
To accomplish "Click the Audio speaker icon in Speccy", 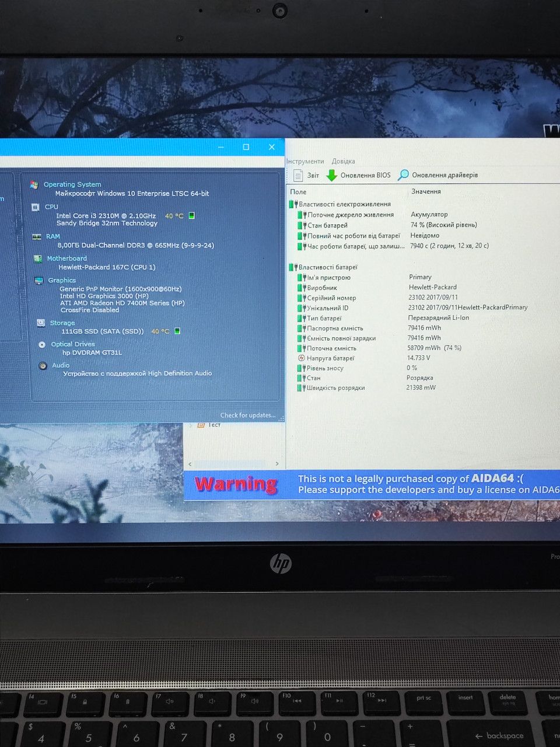I will [x=43, y=366].
